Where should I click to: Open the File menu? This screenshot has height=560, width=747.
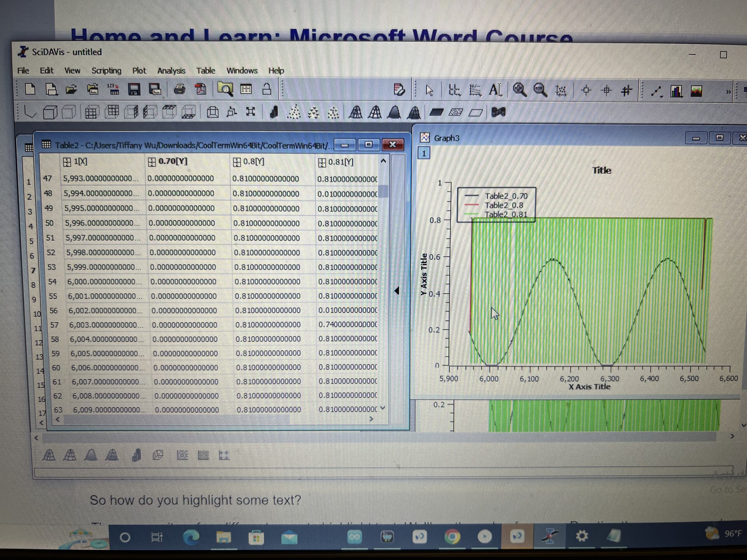23,70
